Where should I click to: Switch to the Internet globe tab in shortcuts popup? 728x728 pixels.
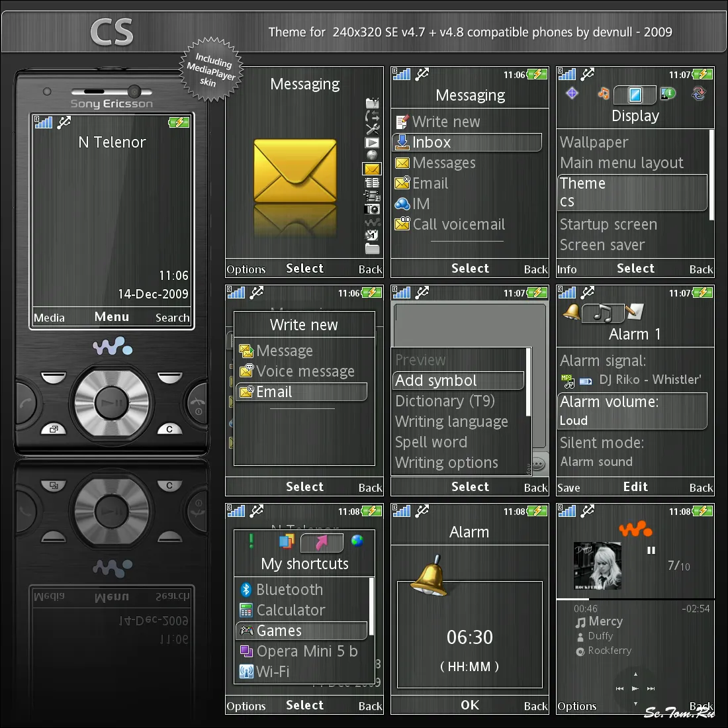(x=357, y=541)
